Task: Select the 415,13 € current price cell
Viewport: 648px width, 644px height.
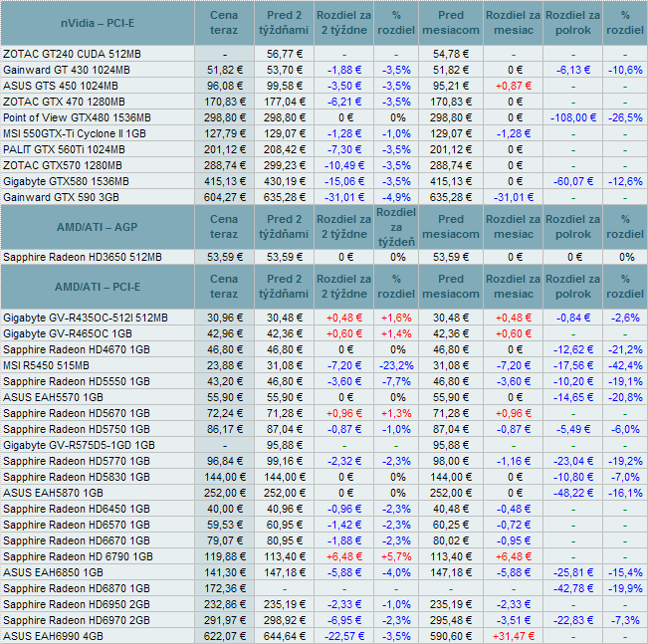Action: pyautogui.click(x=224, y=181)
